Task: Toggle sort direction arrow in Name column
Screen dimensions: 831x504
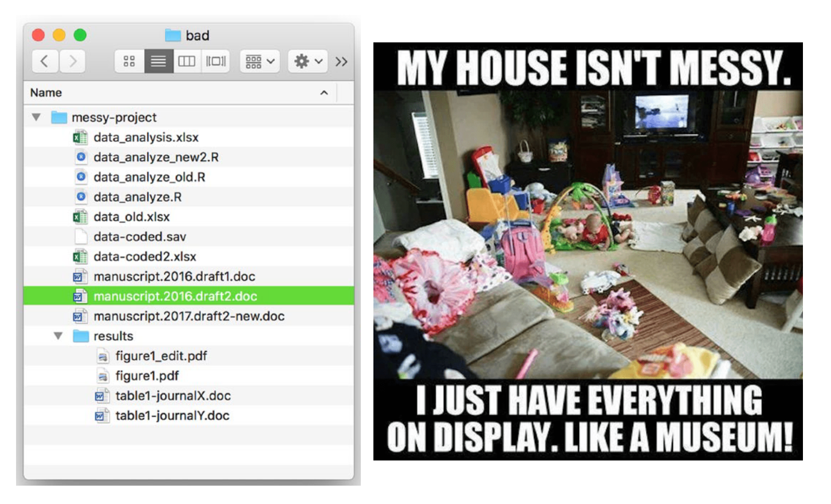Action: (324, 93)
